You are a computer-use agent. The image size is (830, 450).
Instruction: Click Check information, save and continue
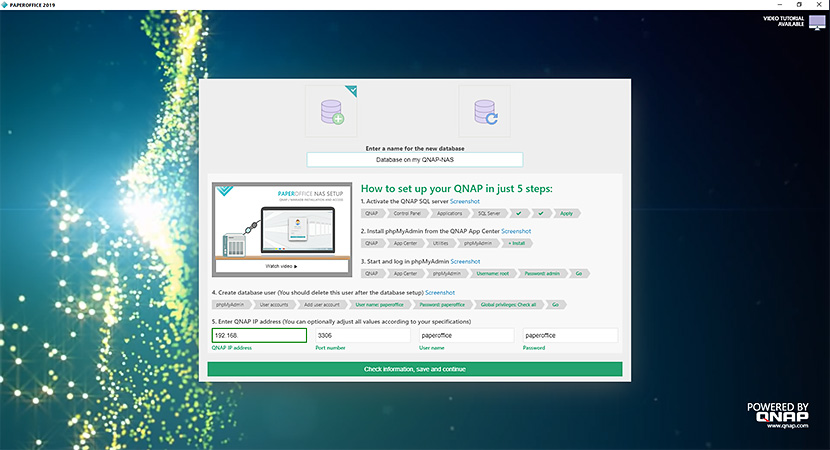415,369
